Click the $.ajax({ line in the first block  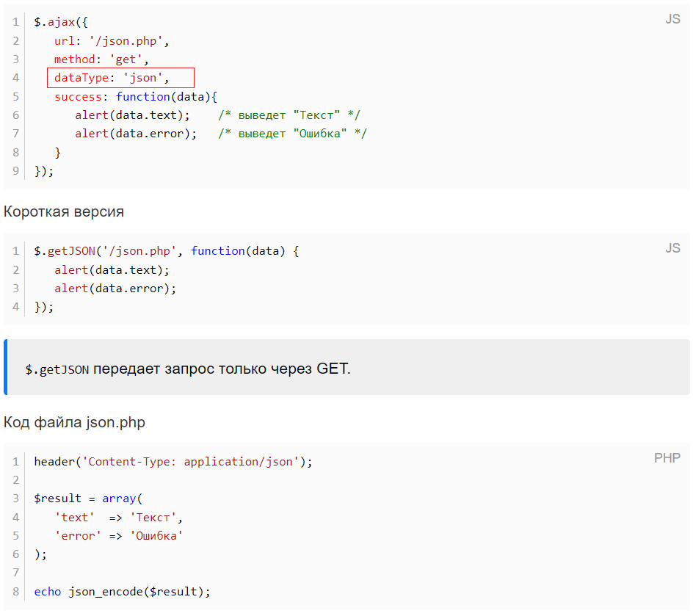(61, 22)
